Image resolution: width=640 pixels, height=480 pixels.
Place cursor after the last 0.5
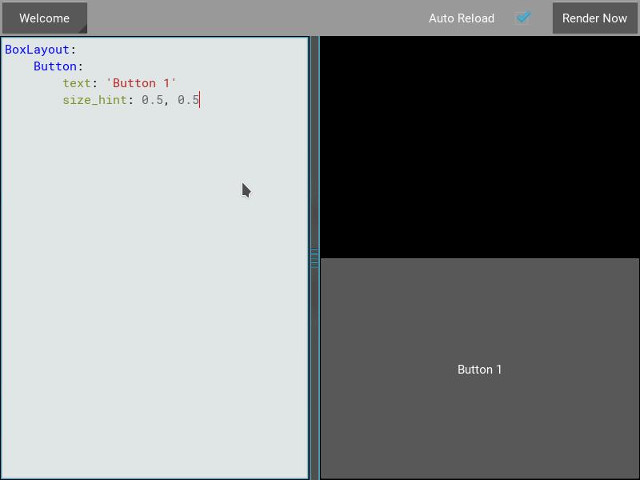(x=200, y=100)
